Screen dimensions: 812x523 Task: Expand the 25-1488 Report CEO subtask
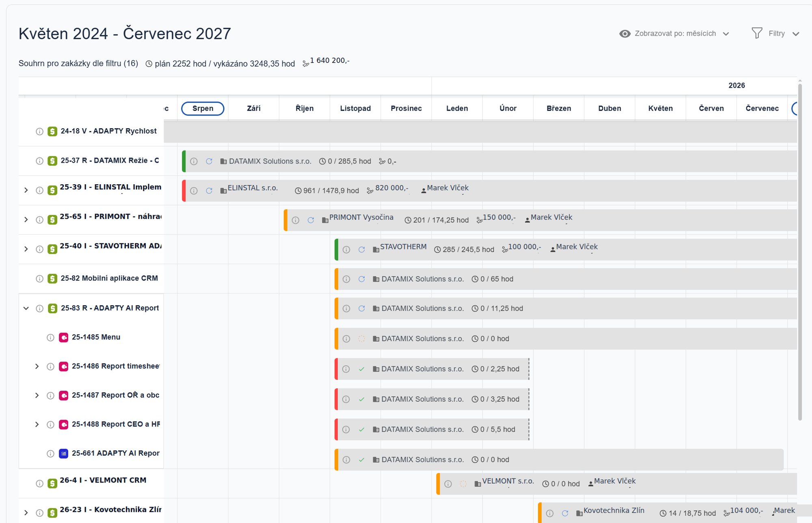pos(37,424)
